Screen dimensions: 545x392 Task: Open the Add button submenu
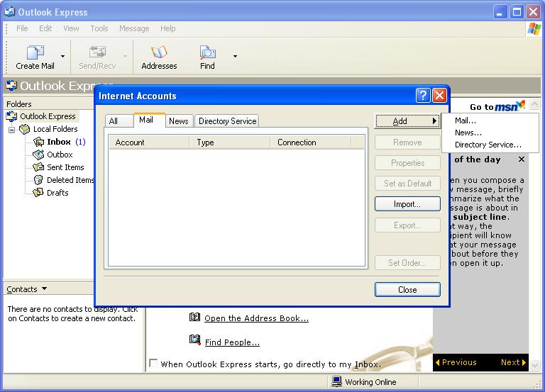(x=407, y=121)
